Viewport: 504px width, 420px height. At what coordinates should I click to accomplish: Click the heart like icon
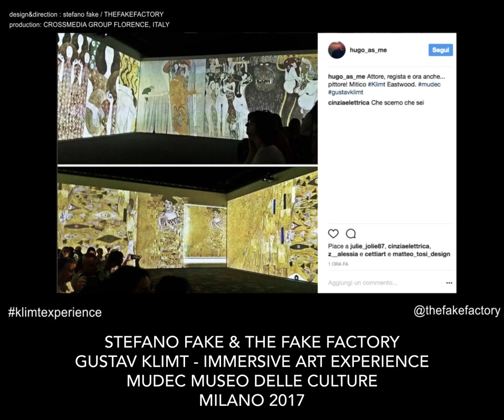pyautogui.click(x=333, y=233)
